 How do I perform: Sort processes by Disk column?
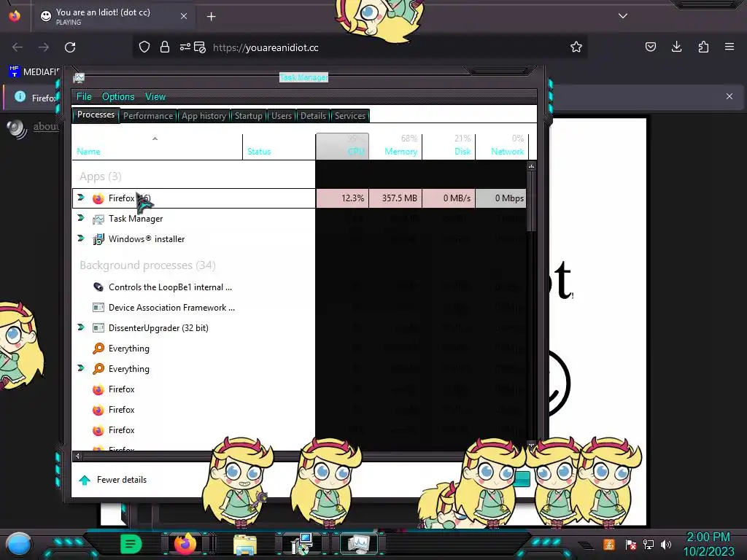pos(449,146)
